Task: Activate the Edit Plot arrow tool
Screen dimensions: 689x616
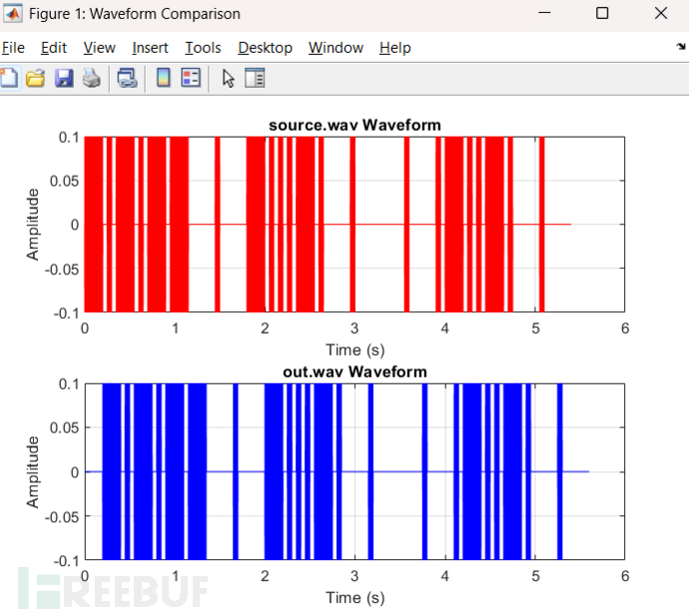Action: [228, 79]
